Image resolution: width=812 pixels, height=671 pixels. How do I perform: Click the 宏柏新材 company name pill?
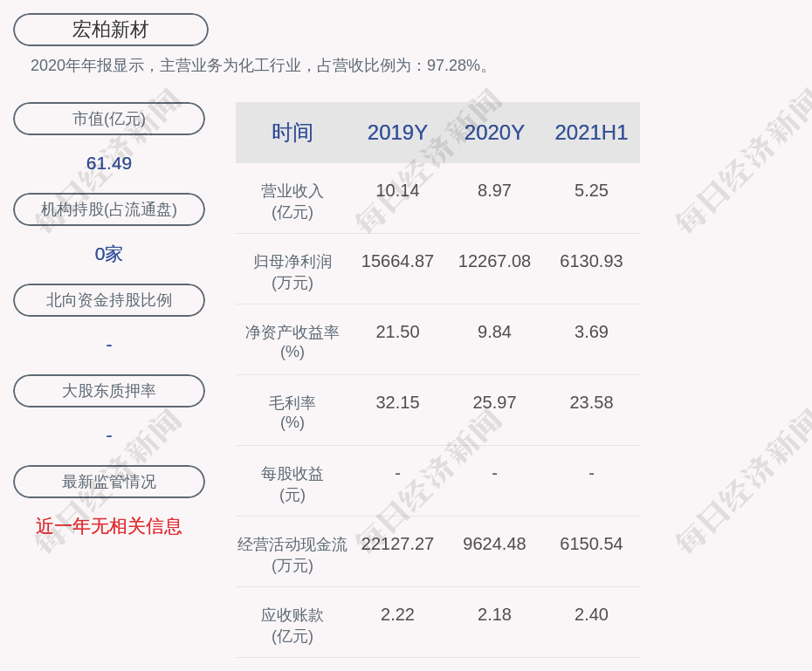[111, 30]
